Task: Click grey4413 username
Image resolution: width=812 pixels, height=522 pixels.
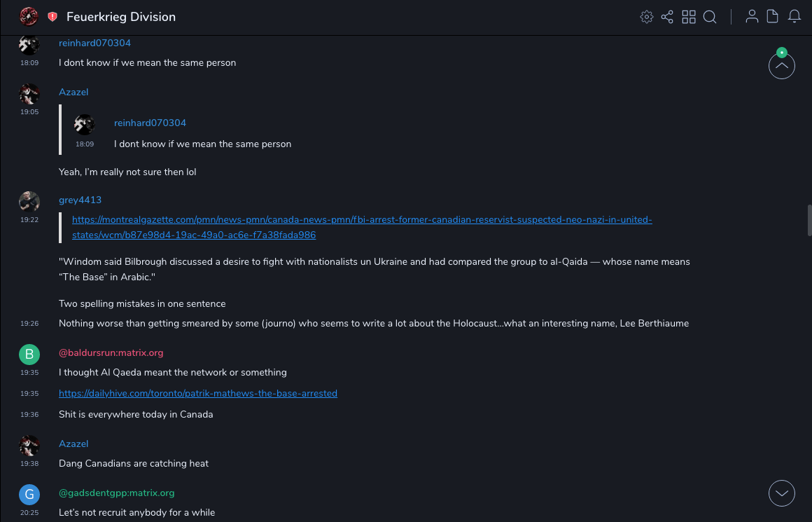Action: (80, 200)
